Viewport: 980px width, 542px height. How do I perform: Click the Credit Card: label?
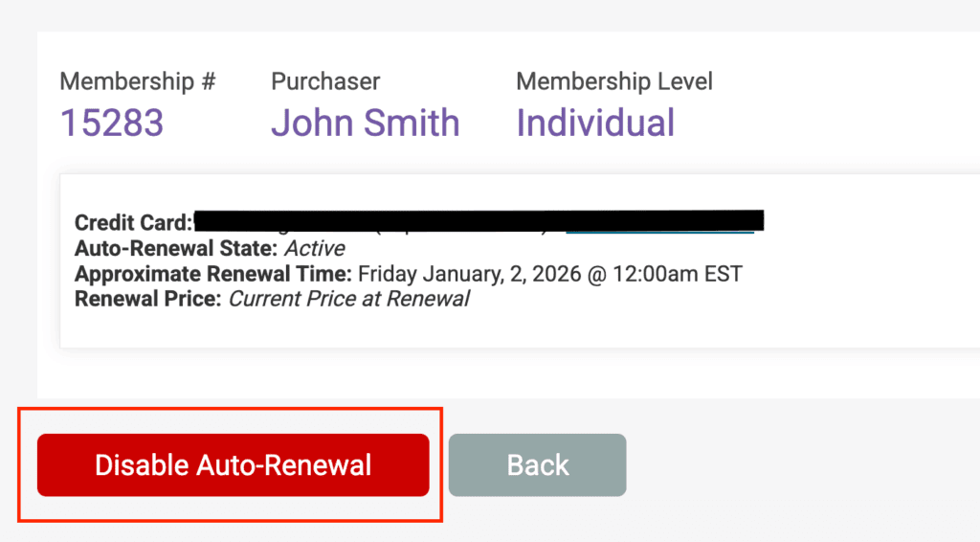coord(133,223)
